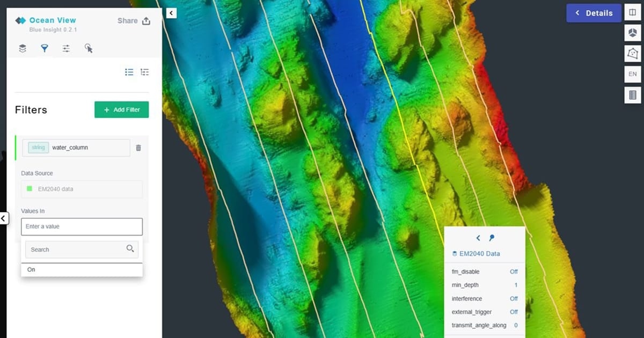Switch to flat list view
Viewport: 644px width, 338px height.
129,72
